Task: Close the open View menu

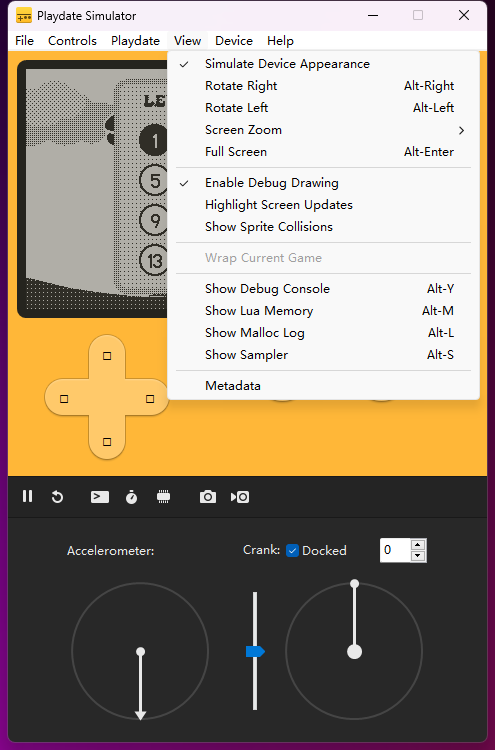Action: [x=187, y=41]
